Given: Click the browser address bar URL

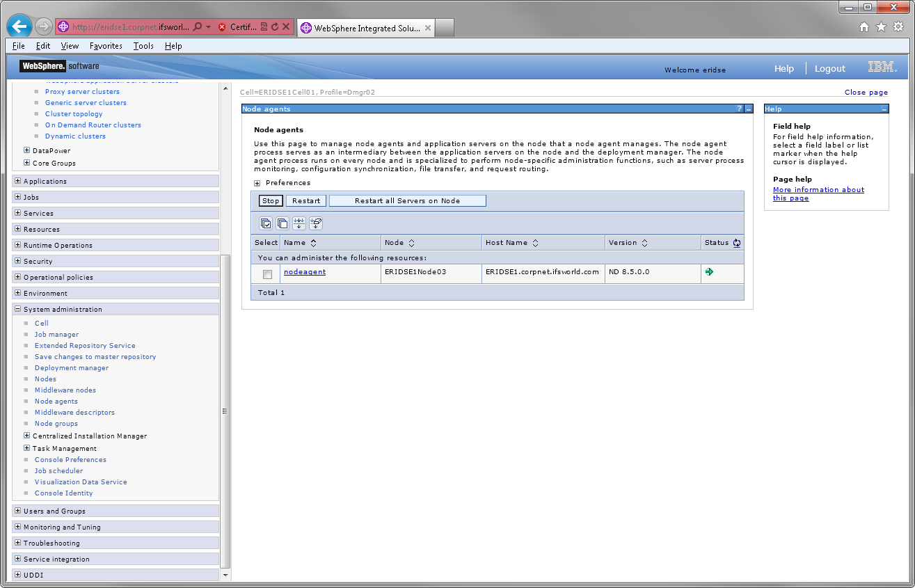Looking at the screenshot, I should (130, 27).
